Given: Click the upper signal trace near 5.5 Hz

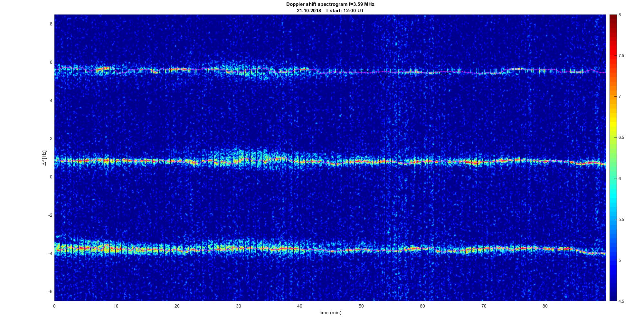Looking at the screenshot, I should click(x=330, y=71).
